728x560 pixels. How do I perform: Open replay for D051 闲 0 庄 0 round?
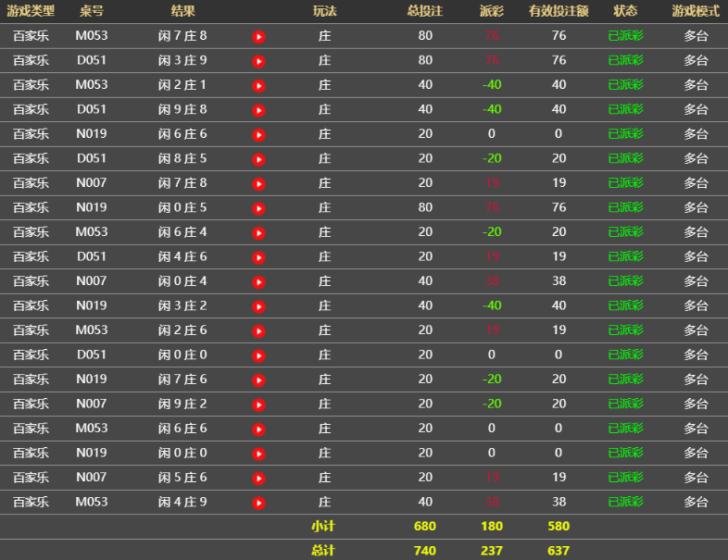[258, 355]
